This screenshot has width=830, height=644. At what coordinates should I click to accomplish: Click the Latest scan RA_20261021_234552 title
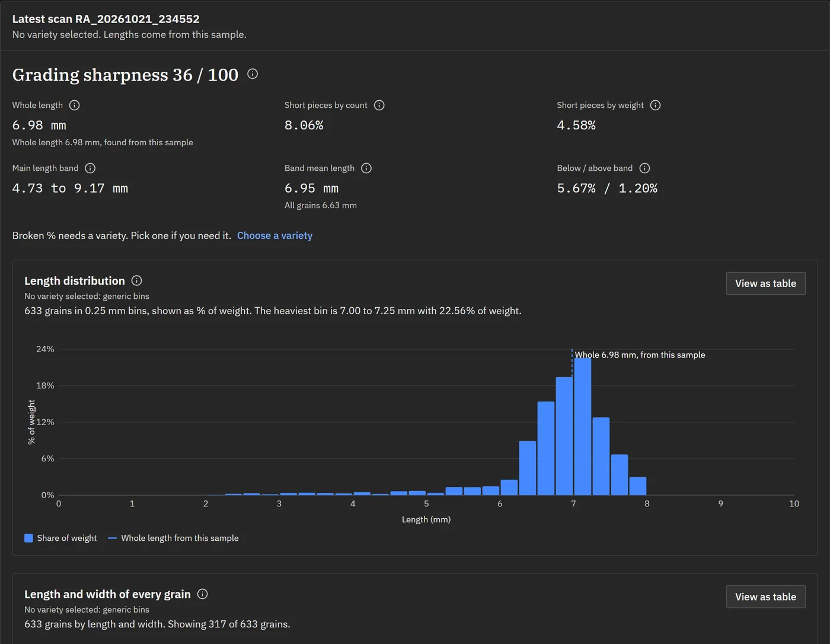coord(106,19)
